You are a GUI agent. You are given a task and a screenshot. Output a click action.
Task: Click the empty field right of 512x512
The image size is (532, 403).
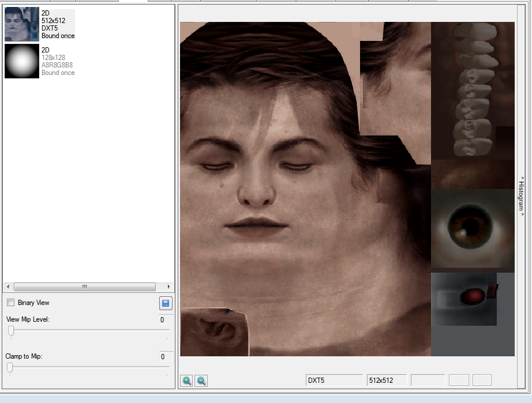click(x=428, y=381)
